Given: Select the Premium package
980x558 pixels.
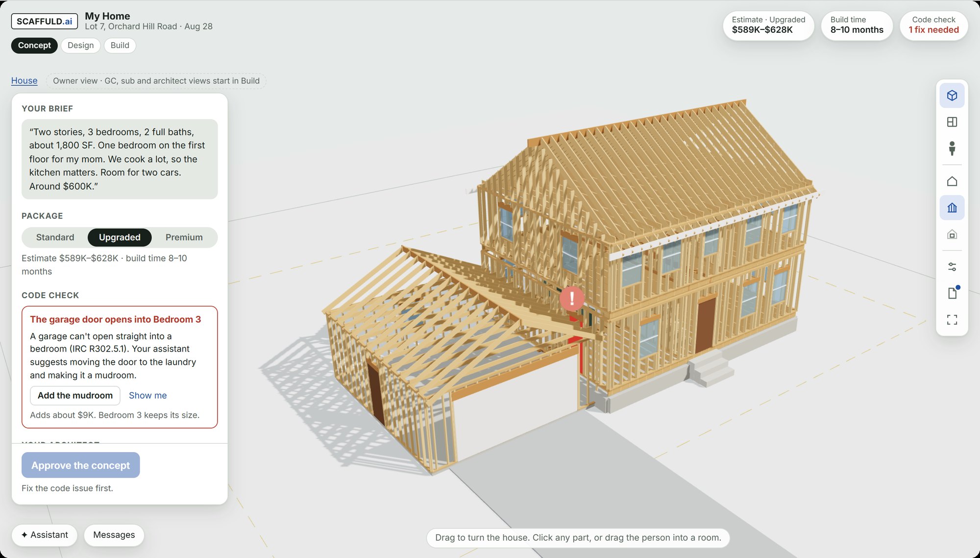Looking at the screenshot, I should pos(184,237).
